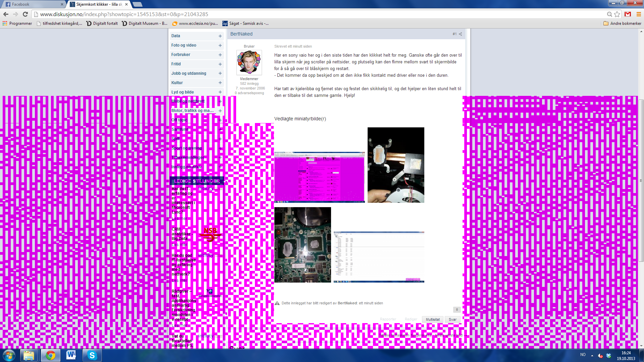Open the purple screen screenshot thumbnail
Screen dimensions: 644x362
(319, 177)
